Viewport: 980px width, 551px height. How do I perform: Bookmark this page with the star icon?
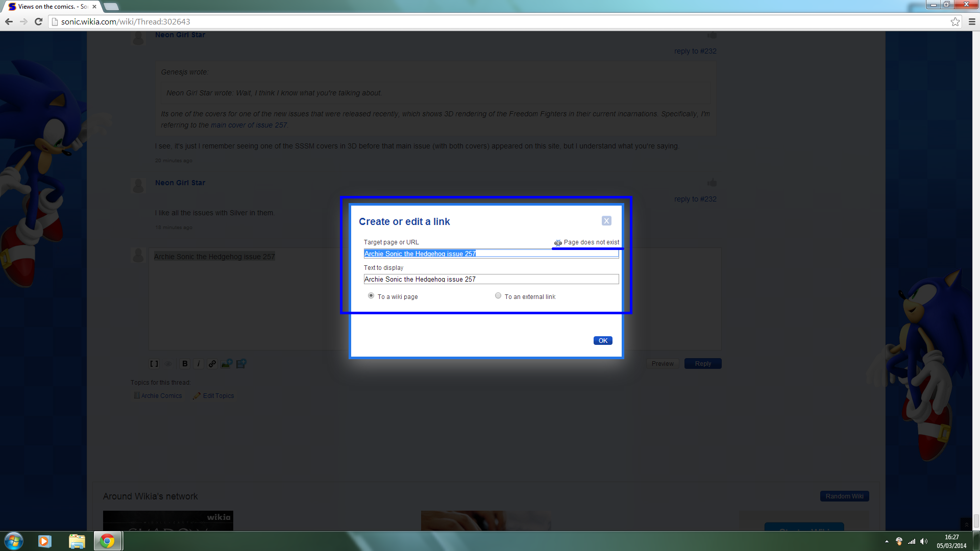[x=955, y=21]
